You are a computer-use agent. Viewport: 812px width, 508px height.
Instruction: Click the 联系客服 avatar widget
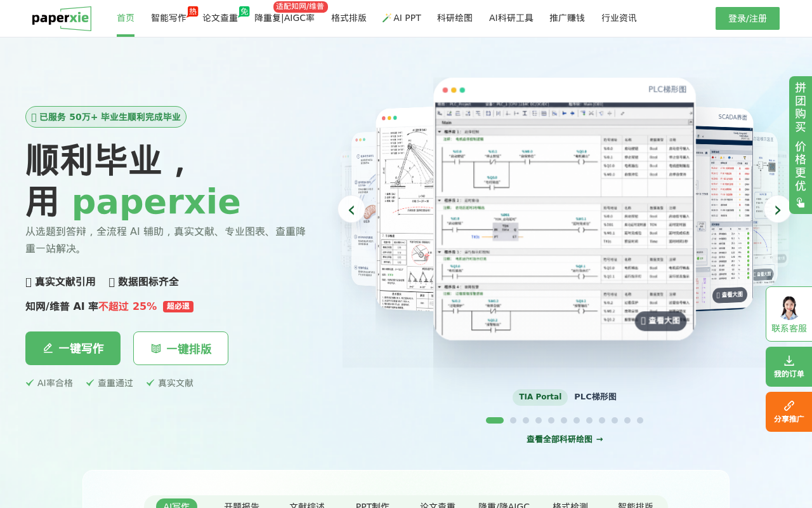point(789,314)
